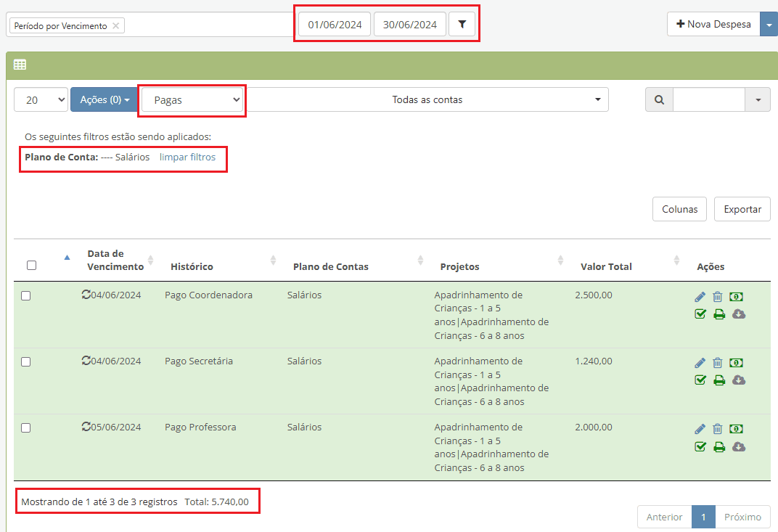Click the filter funnel icon button
This screenshot has width=778, height=532.
click(x=462, y=25)
